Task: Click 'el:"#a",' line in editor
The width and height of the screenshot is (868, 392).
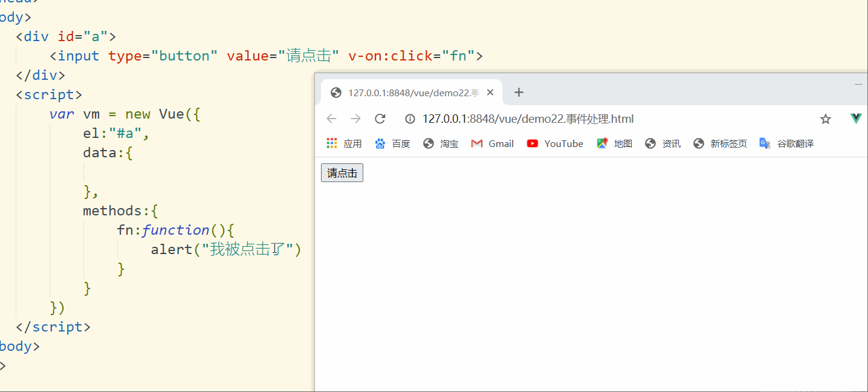Action: point(117,133)
